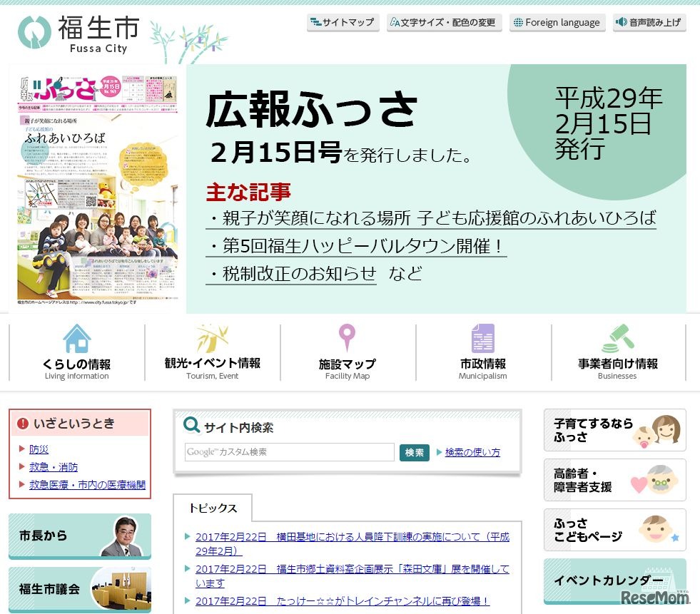The image size is (700, 614).
Task: Open the 子育てするならふっさ panel
Action: (x=614, y=430)
